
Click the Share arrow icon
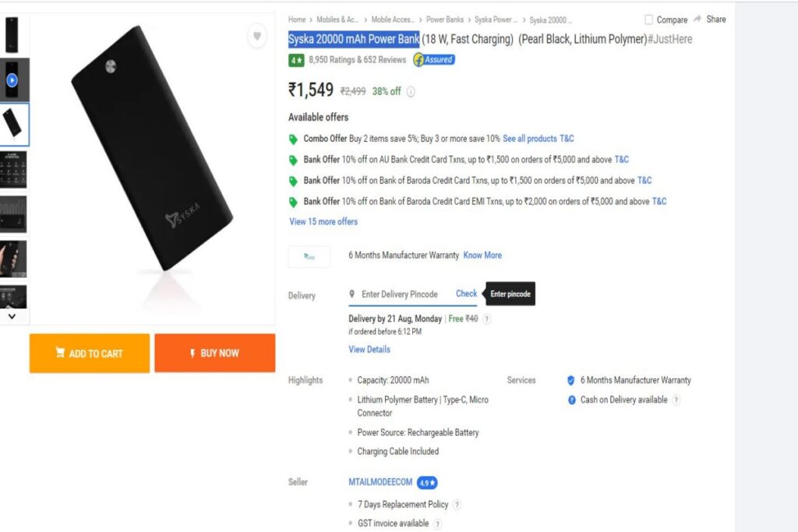pos(697,19)
